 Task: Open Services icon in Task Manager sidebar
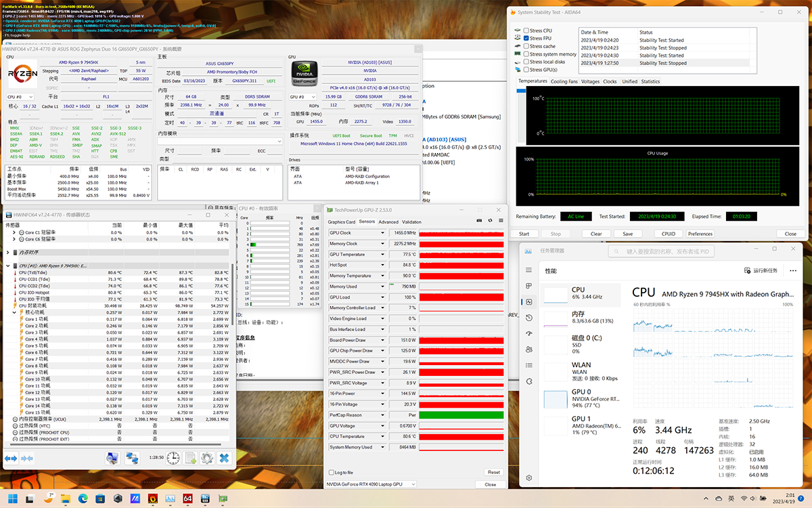click(x=529, y=380)
